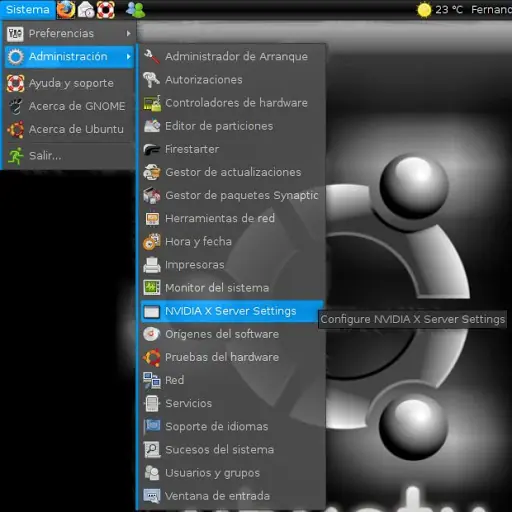Open the instant messenger buddies icon
The image size is (512, 512).
click(x=136, y=10)
